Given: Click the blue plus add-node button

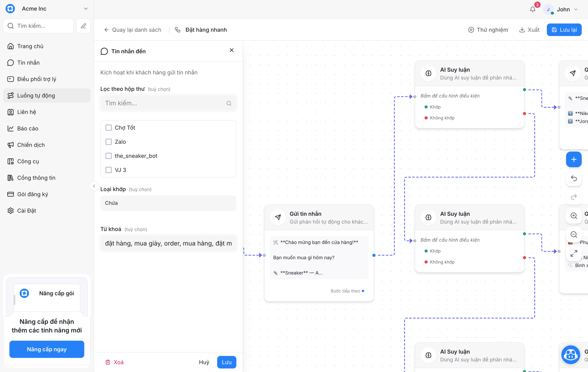Looking at the screenshot, I should click(x=573, y=160).
